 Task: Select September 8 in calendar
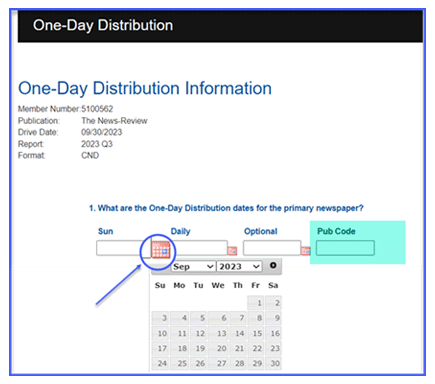tap(256, 318)
